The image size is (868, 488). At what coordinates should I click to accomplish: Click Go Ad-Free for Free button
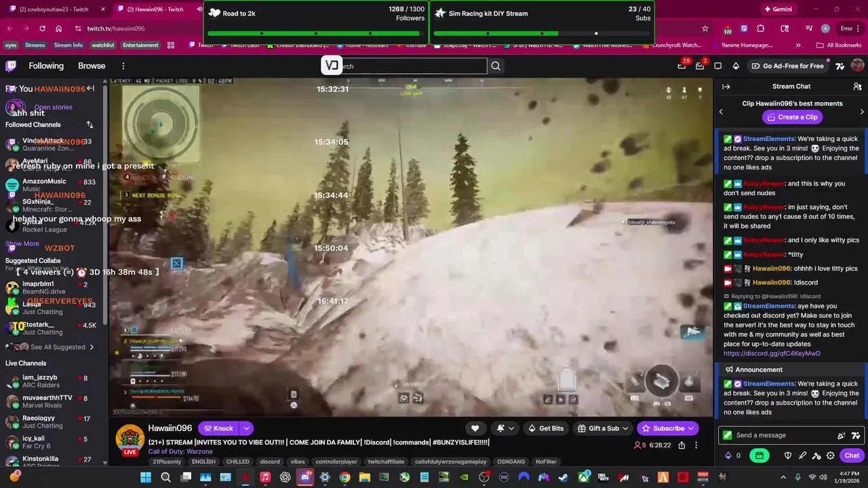click(x=788, y=66)
